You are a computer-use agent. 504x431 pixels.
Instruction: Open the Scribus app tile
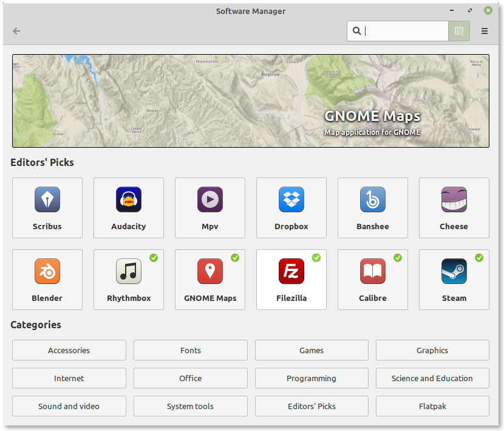(47, 208)
